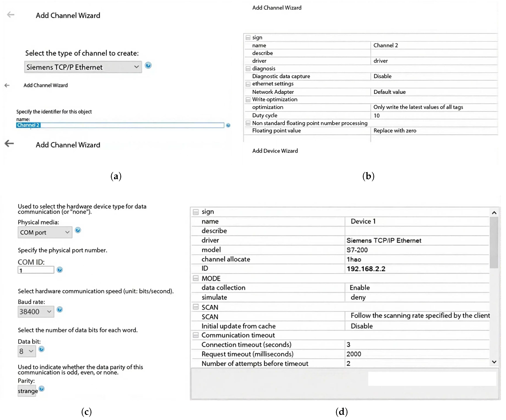Click help icon beside channel type dropdown
Viewport: 506px width, 420px height.
(x=148, y=65)
